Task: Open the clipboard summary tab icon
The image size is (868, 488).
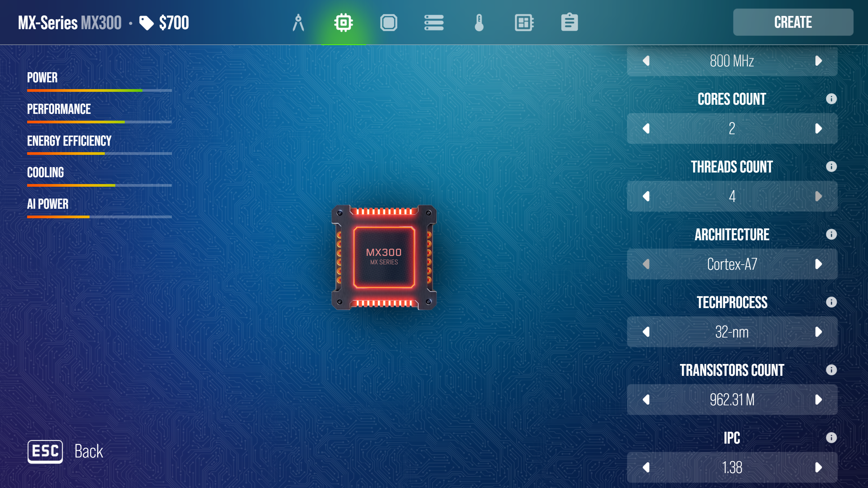Action: 569,23
